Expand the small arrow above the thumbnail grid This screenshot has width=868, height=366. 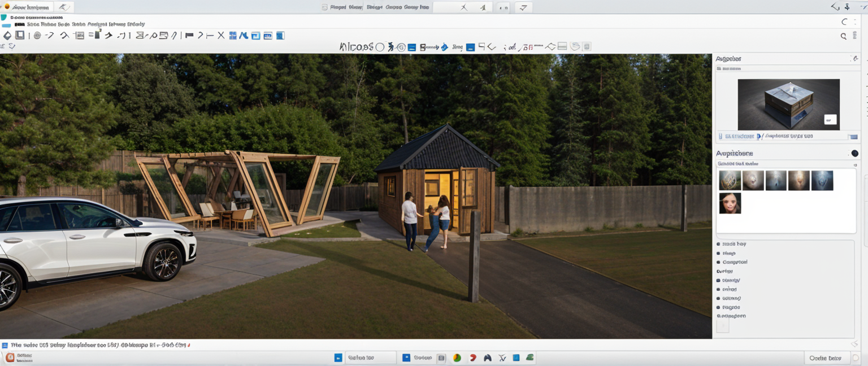(855, 164)
